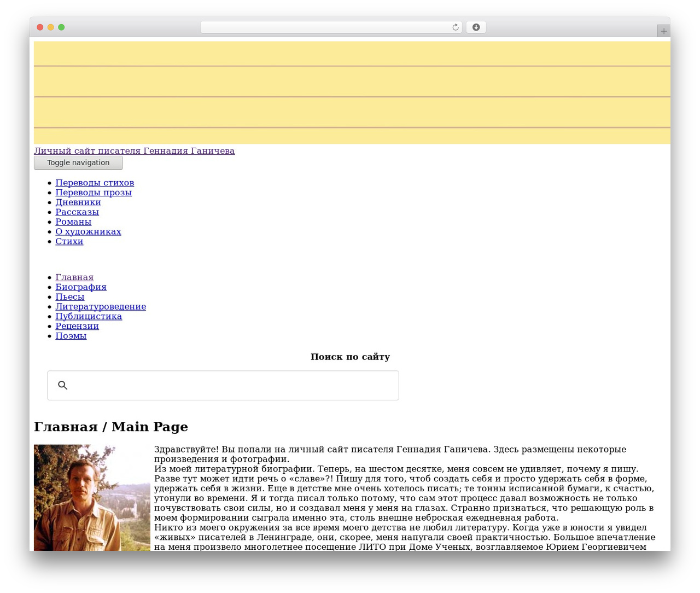Click the browser address bar
The height and width of the screenshot is (593, 700).
(x=331, y=27)
